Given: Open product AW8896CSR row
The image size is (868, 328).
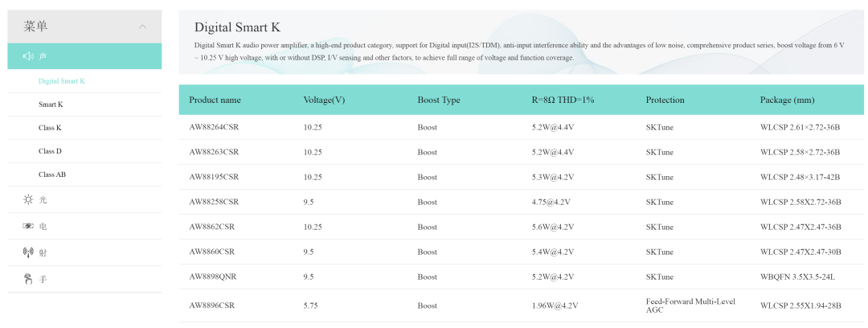Looking at the screenshot, I should [521, 305].
